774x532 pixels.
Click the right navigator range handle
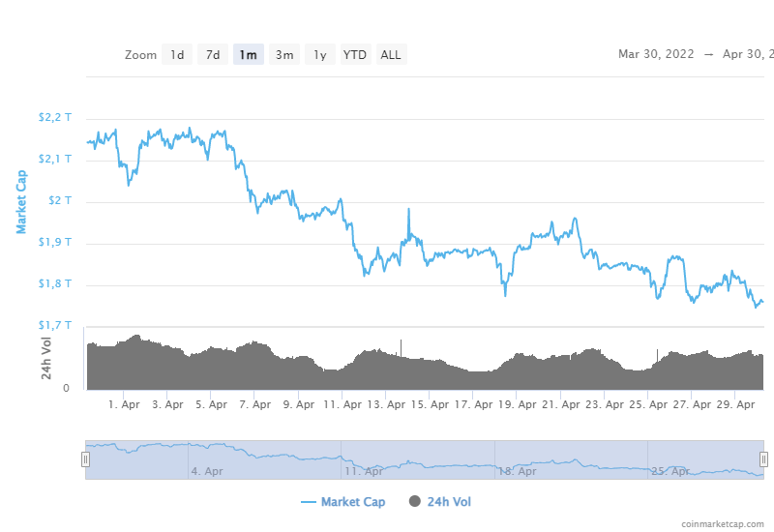763,459
